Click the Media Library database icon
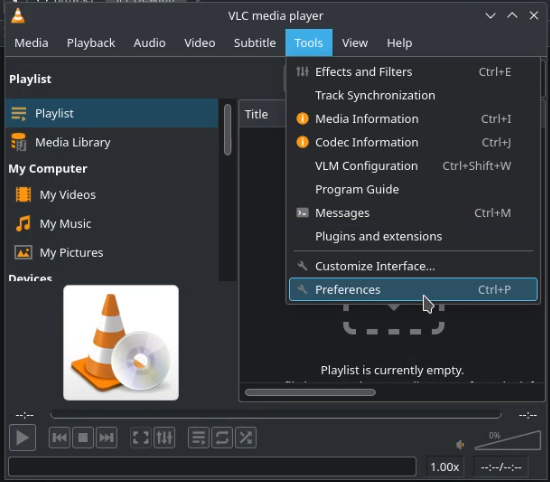Screen dimensions: 550x482 18,142
